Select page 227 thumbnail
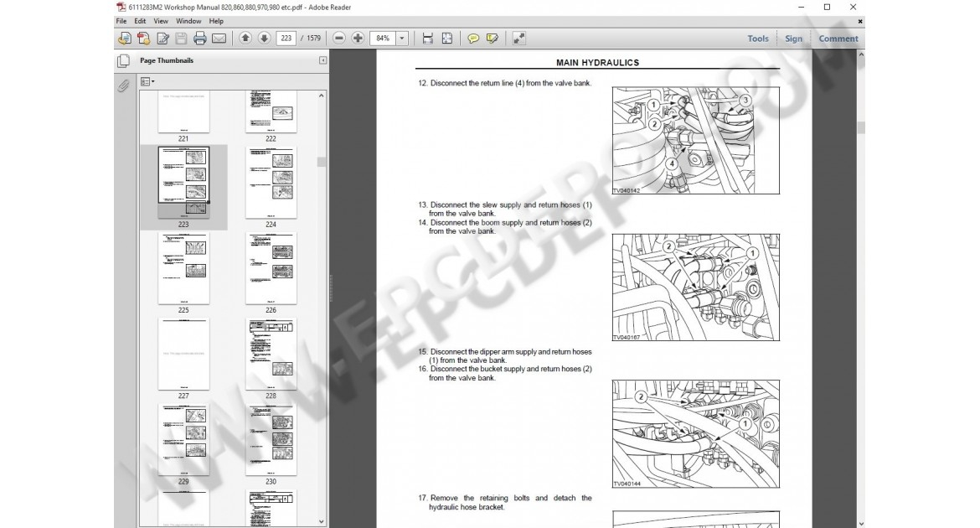Viewport: 980px width, 528px height. pos(183,354)
